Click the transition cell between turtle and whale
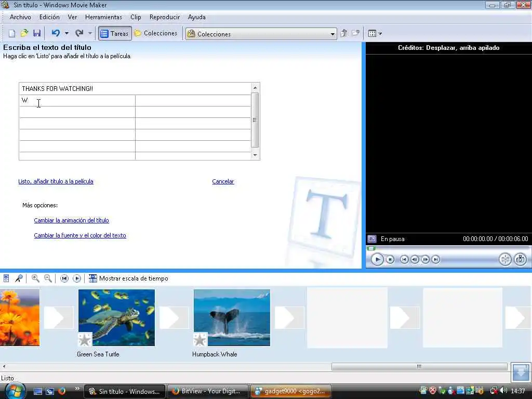The image size is (532, 399). click(x=174, y=317)
